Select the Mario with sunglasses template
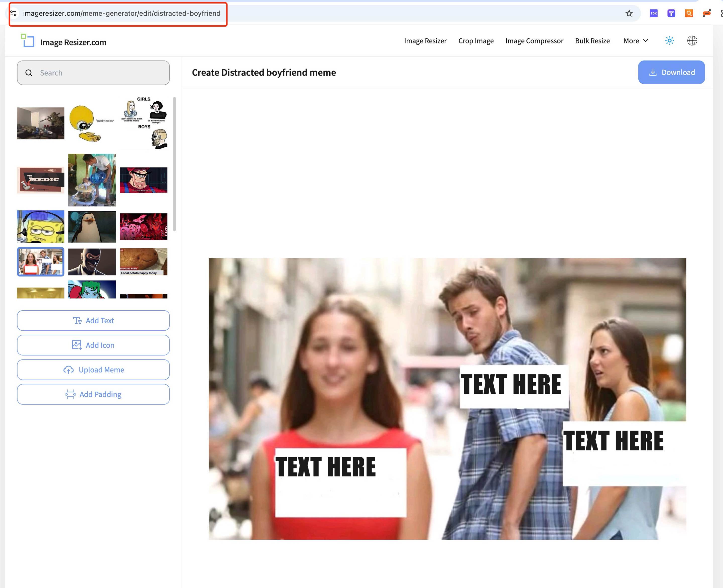Viewport: 723px width, 588px height. tap(144, 180)
